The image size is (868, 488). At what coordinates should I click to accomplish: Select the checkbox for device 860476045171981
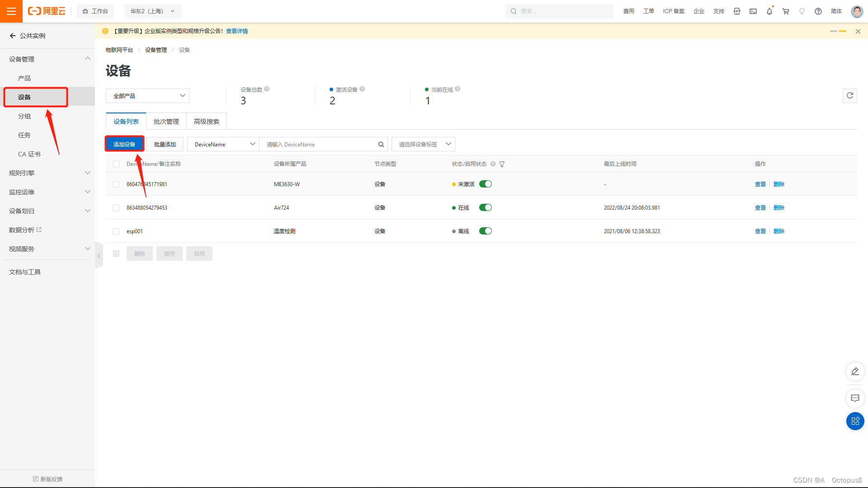(x=116, y=184)
